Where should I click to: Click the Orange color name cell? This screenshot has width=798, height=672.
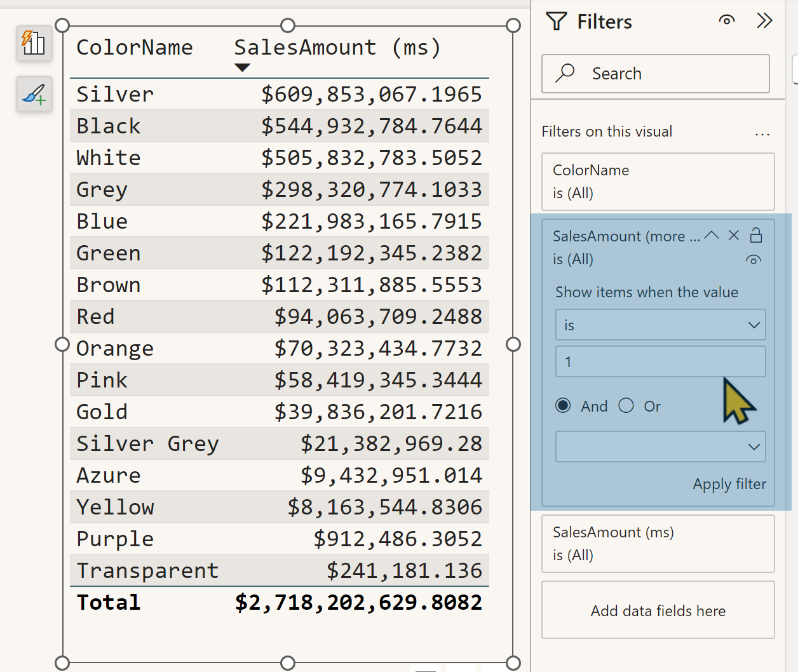[x=115, y=348]
